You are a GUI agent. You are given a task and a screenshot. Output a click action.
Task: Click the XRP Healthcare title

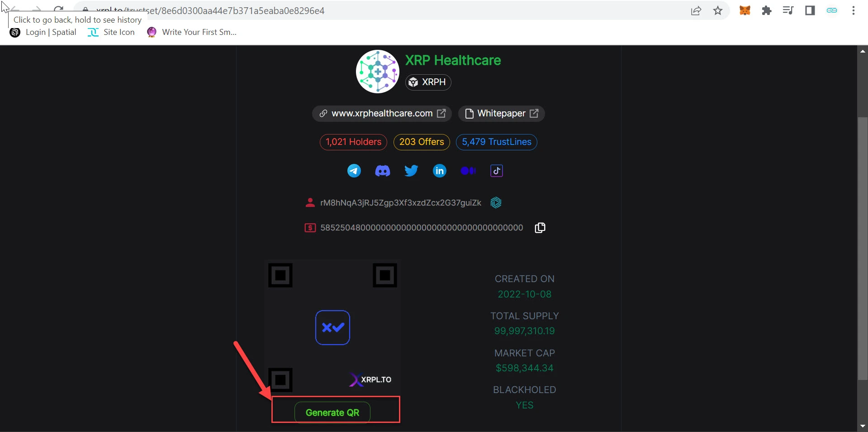(x=453, y=60)
